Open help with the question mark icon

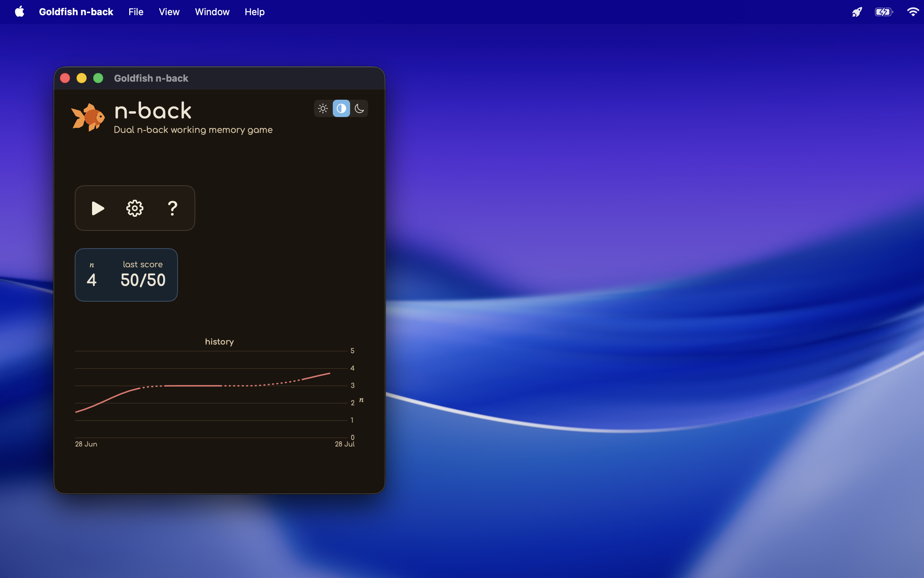173,208
